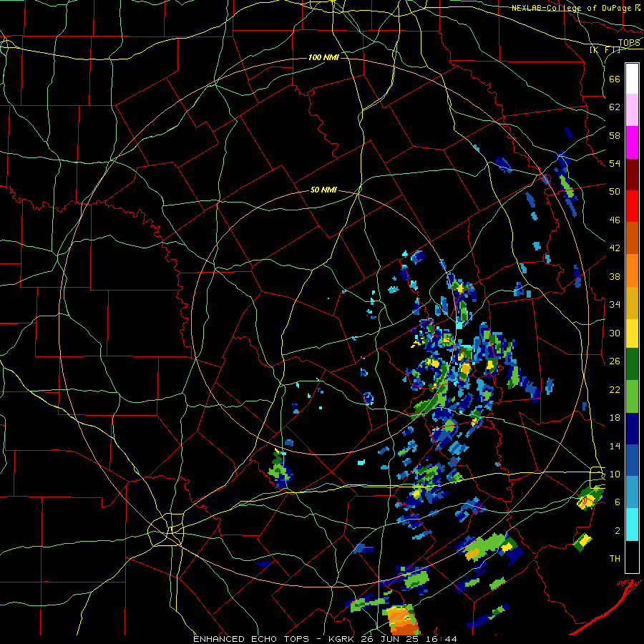The width and height of the screenshot is (644, 644).
Task: Click the 34 legend value
Action: tap(615, 305)
